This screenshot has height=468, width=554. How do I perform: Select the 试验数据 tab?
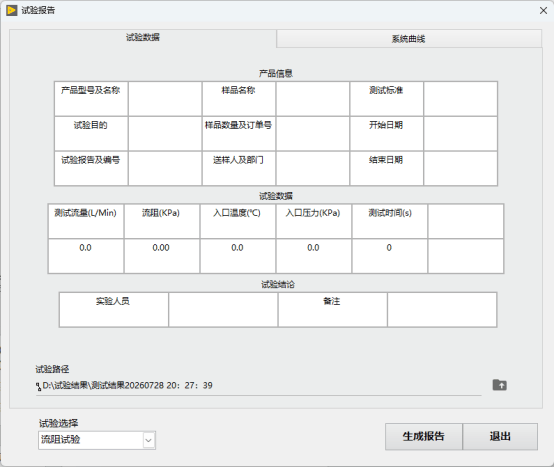(143, 37)
